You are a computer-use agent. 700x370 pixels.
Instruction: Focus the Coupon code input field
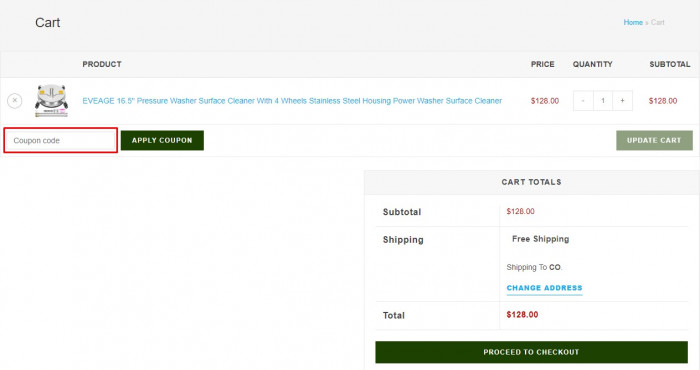coord(61,140)
